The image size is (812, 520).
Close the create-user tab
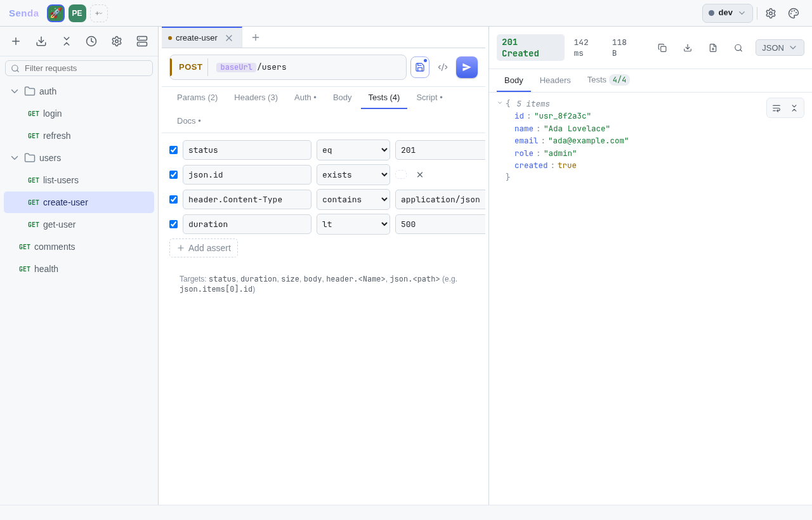[229, 38]
